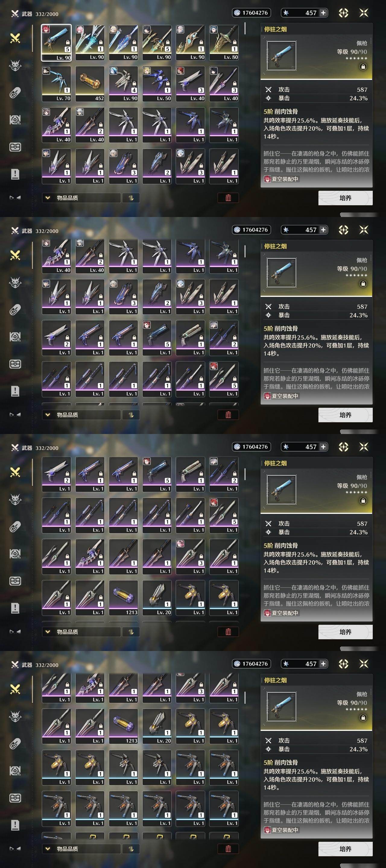Open the wheel icon beside topmost 457 counter

pos(343,13)
